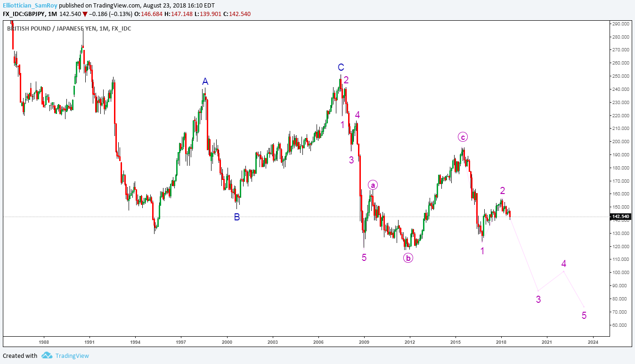Click the 2024 year label on time axis
The height and width of the screenshot is (364, 635).
[593, 342]
